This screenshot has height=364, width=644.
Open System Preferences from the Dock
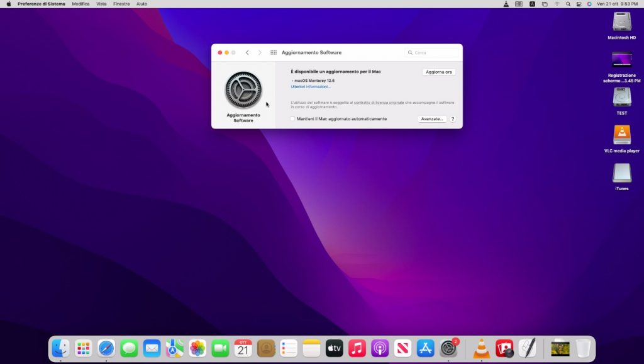click(x=448, y=348)
